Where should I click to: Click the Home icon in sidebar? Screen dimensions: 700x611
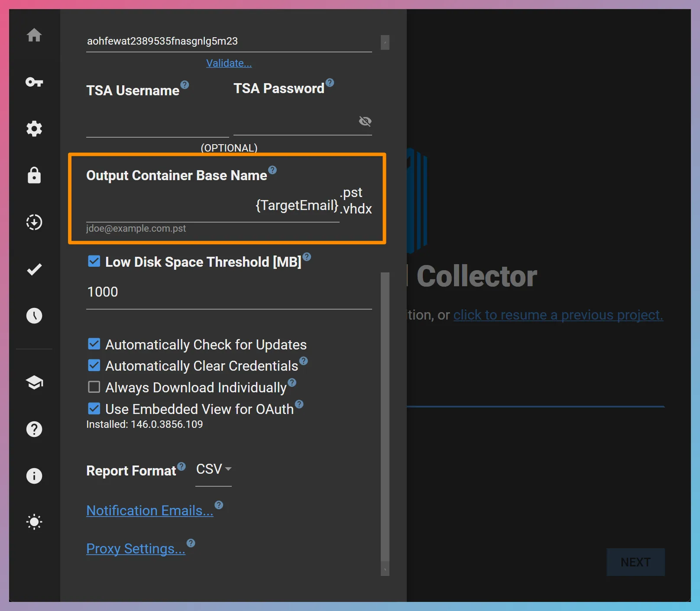[x=34, y=35]
